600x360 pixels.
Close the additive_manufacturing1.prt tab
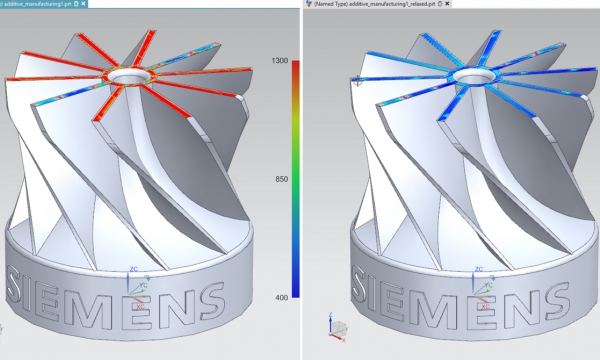click(83, 3)
